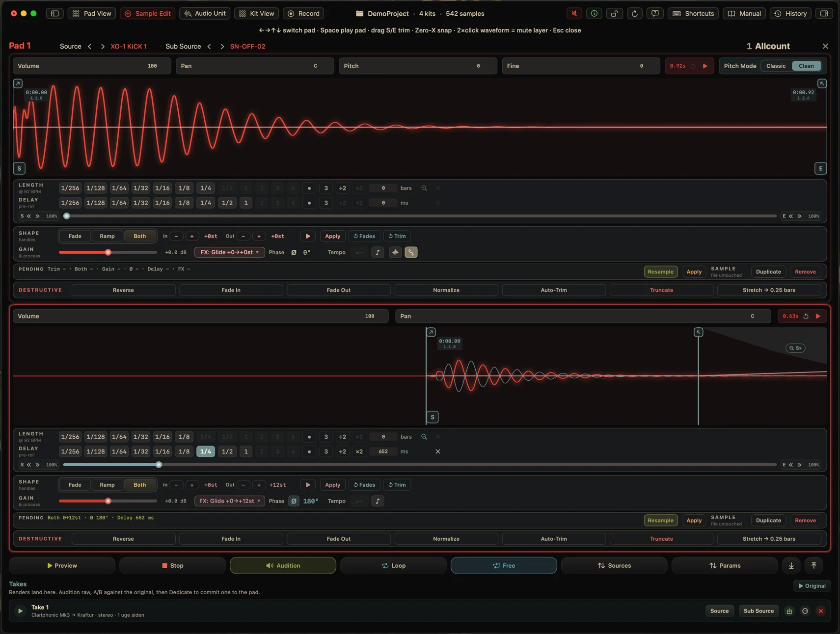The height and width of the screenshot is (634, 840).
Task: Toggle the right sidebar panel icon
Action: (824, 13)
